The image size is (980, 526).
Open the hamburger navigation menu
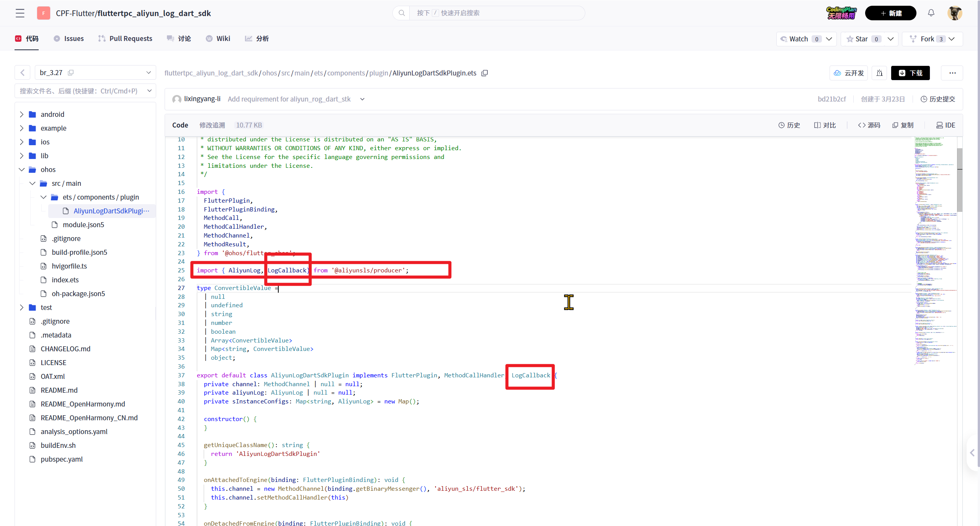(20, 13)
